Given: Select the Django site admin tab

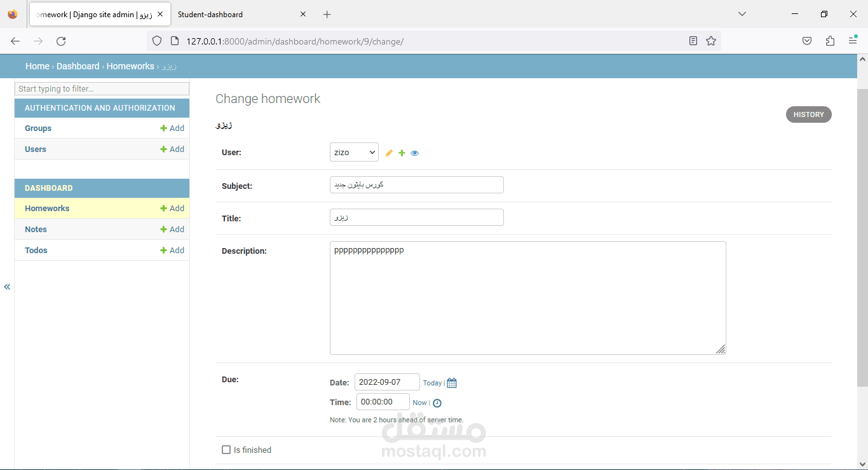Looking at the screenshot, I should coord(100,14).
